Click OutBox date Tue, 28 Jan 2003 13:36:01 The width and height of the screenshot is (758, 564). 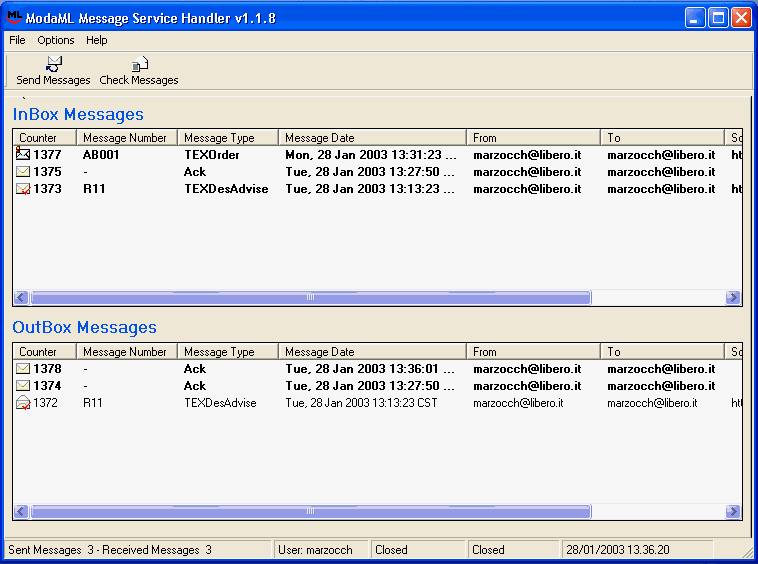370,369
